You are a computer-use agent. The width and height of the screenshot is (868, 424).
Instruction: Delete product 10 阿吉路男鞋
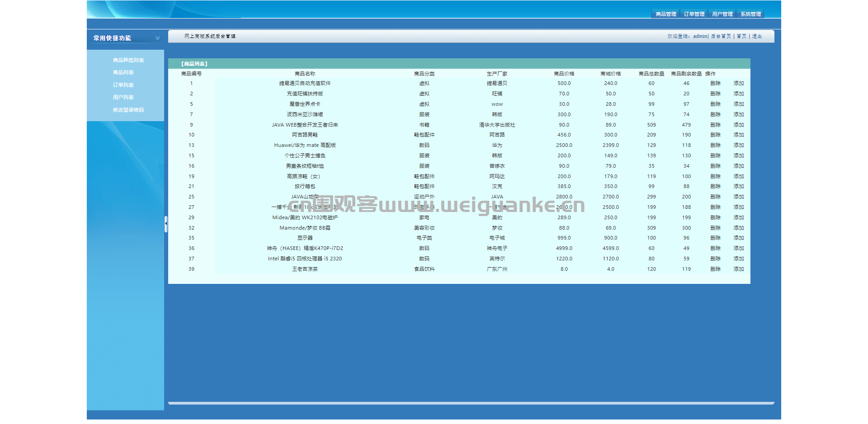point(715,135)
